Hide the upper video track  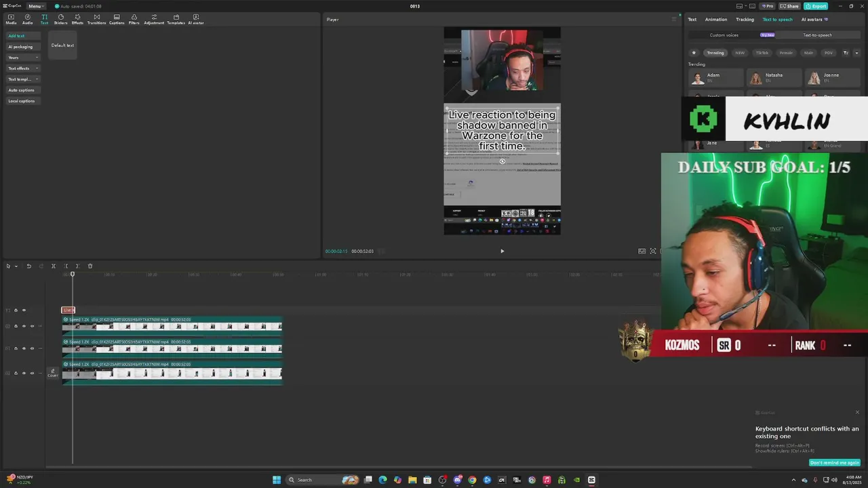pyautogui.click(x=24, y=326)
